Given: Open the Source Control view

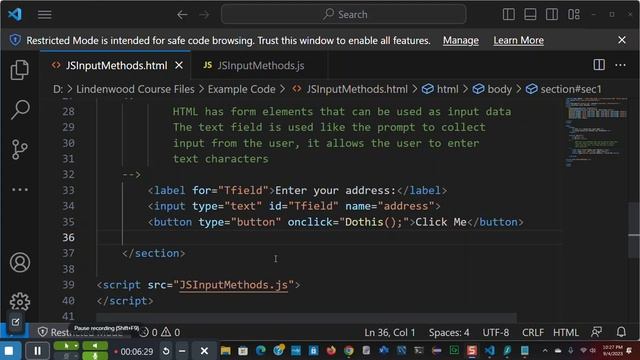Looking at the screenshot, I should click(x=20, y=149).
